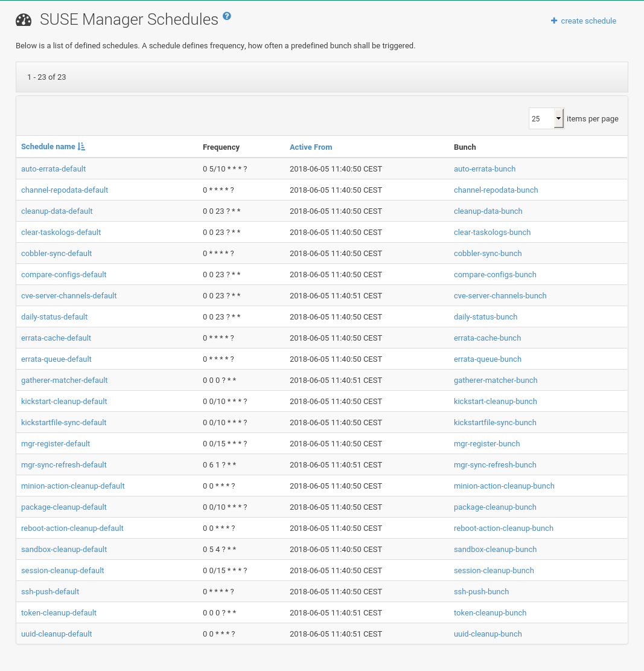644x671 pixels.
Task: Open the minion-action-cleanup-default schedule
Action: (72, 486)
